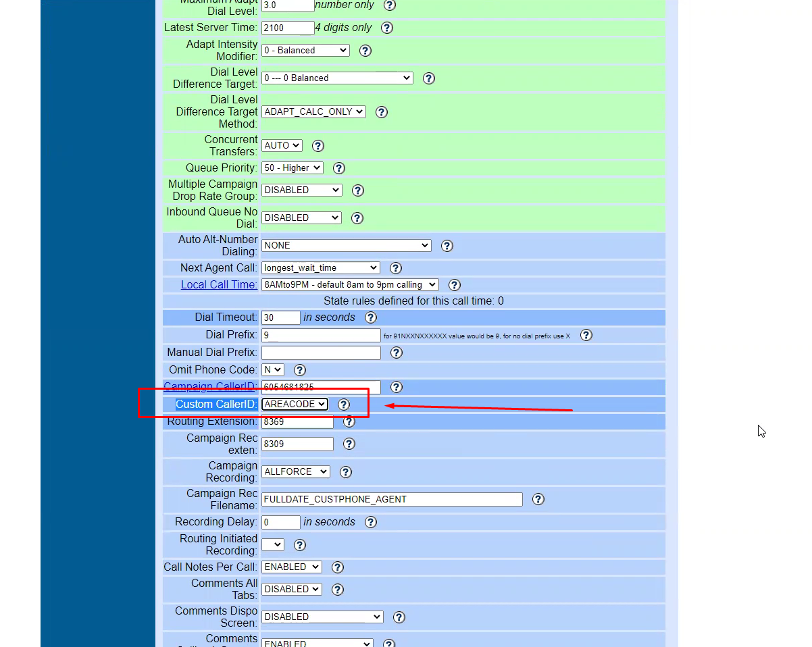812x647 pixels.
Task: Open help for Next Agent Call
Action: coord(396,268)
